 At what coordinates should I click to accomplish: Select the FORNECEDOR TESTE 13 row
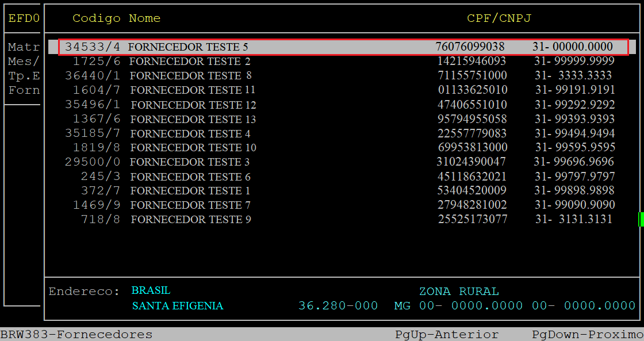(193, 119)
